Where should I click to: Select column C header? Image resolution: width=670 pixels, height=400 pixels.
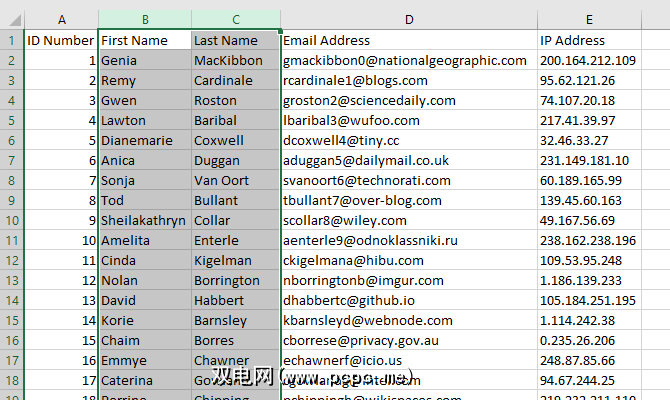pyautogui.click(x=236, y=20)
